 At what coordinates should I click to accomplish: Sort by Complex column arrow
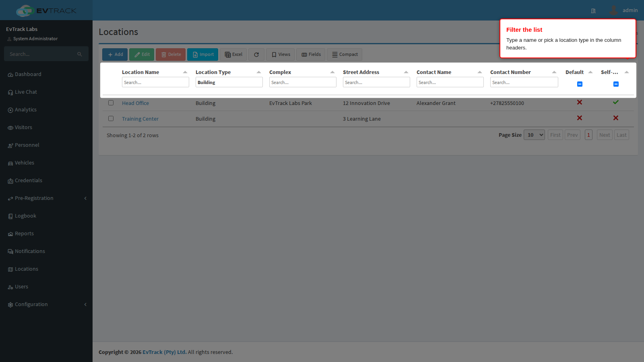[332, 72]
